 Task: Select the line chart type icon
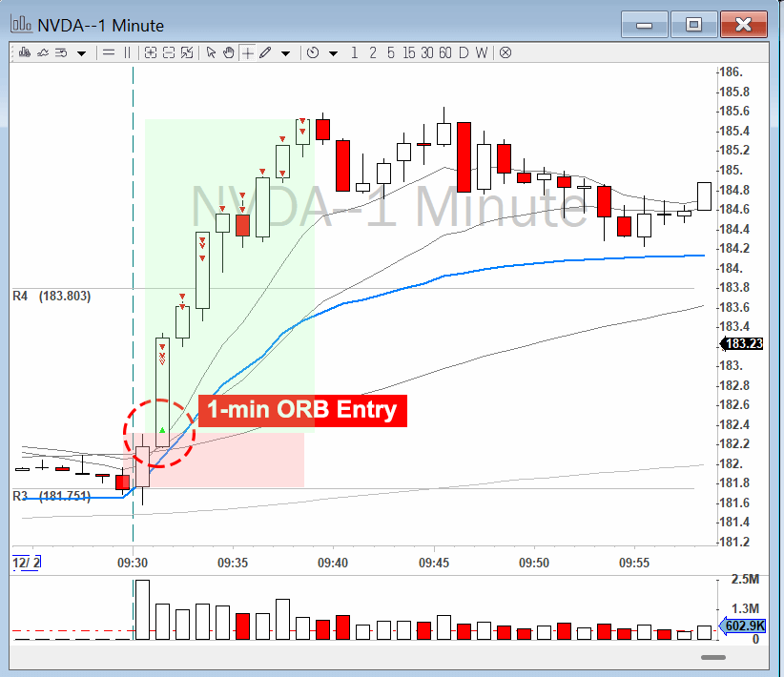(x=42, y=52)
